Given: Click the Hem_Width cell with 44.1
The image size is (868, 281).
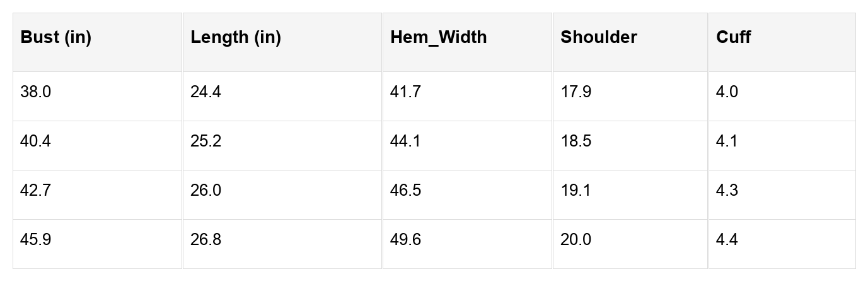Looking at the screenshot, I should click(406, 141).
